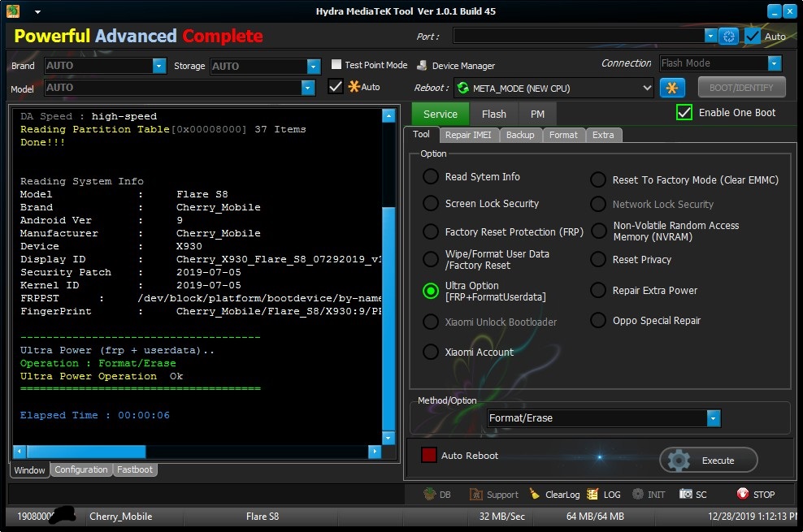Click Elapsed Time line in log

point(95,415)
